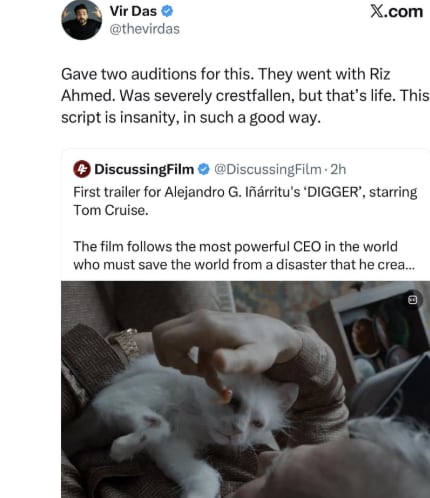The image size is (430, 498).
Task: Click the 'Riz Ahmed' mention text
Action: click(x=226, y=85)
